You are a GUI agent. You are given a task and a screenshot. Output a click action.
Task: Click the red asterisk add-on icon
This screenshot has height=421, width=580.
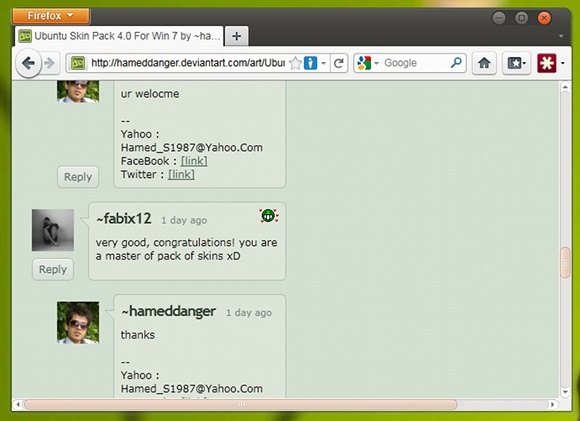pos(547,63)
